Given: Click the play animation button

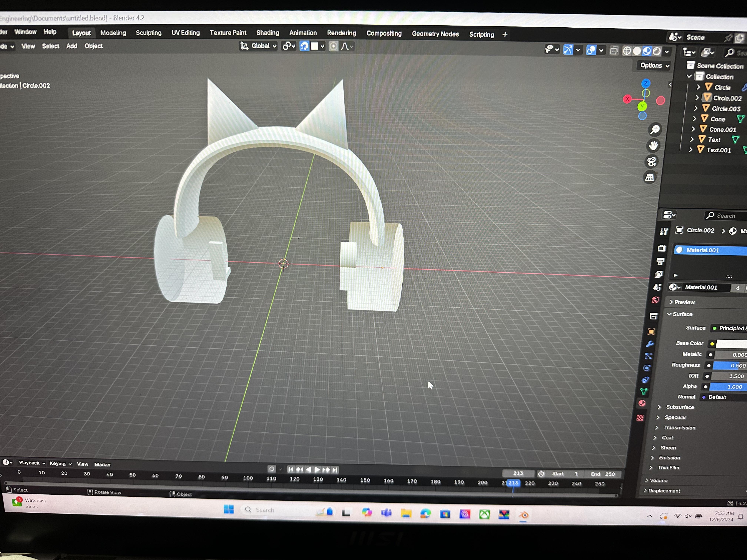Looking at the screenshot, I should click(x=317, y=469).
